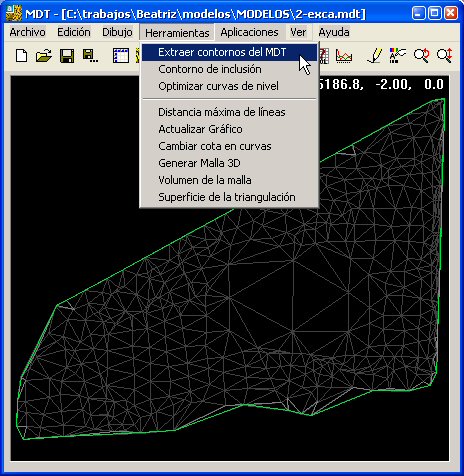Image resolution: width=464 pixels, height=476 pixels.
Task: Select the pencil drawing tool icon
Action: [375, 56]
